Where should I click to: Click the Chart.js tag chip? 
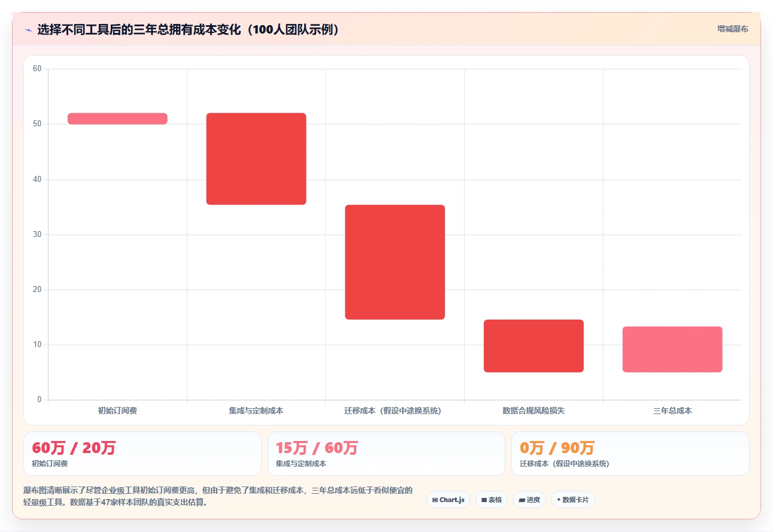point(448,500)
